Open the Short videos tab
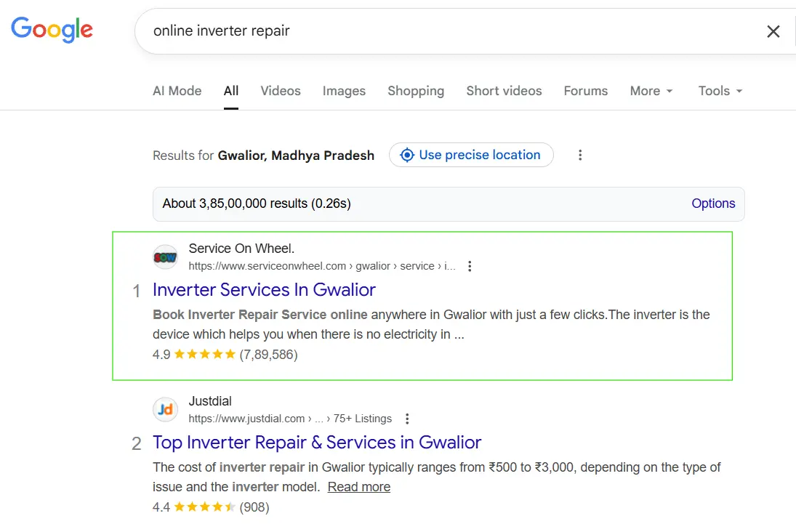This screenshot has width=796, height=532. click(x=504, y=91)
